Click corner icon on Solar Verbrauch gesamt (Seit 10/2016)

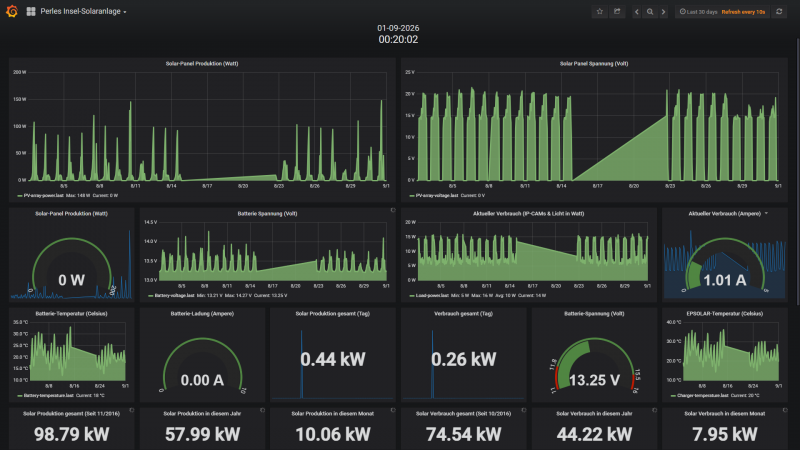pyautogui.click(x=523, y=410)
